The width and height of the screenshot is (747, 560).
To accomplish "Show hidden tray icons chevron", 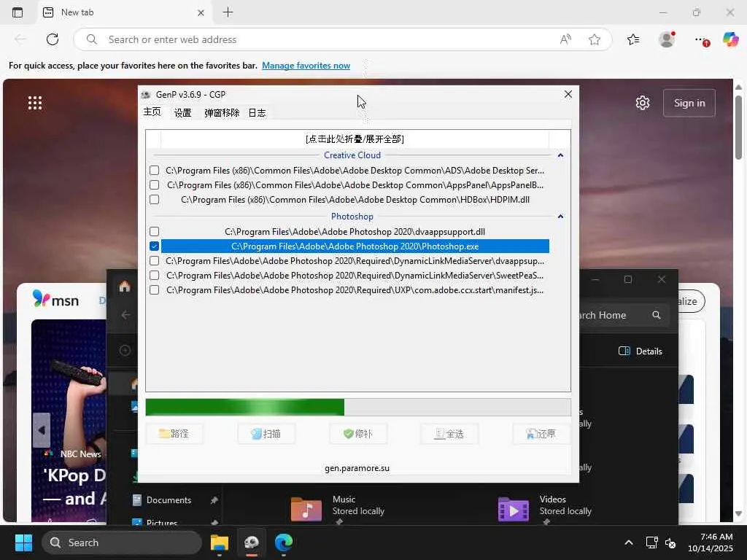I will click(x=629, y=542).
